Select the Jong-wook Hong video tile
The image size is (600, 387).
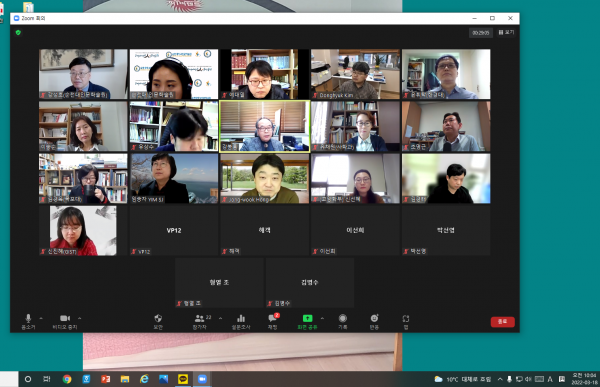[264, 178]
